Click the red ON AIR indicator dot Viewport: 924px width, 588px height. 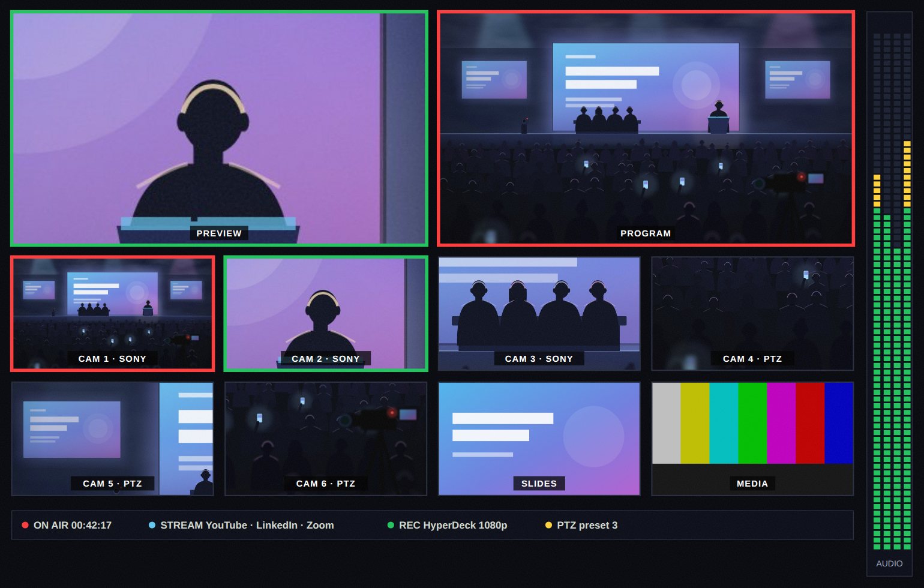(25, 525)
